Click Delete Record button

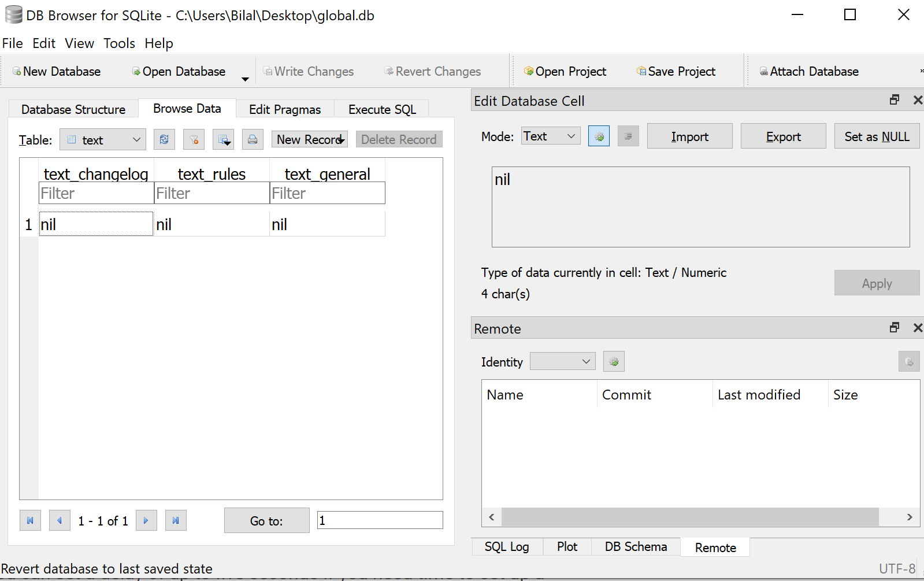click(399, 139)
